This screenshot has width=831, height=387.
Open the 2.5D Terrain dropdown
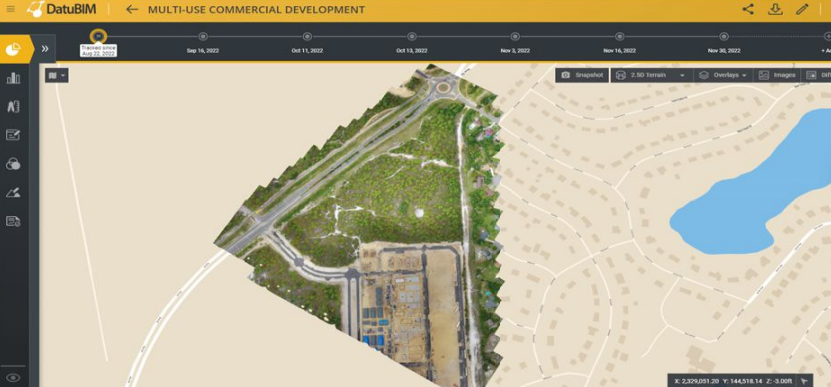[x=651, y=75]
